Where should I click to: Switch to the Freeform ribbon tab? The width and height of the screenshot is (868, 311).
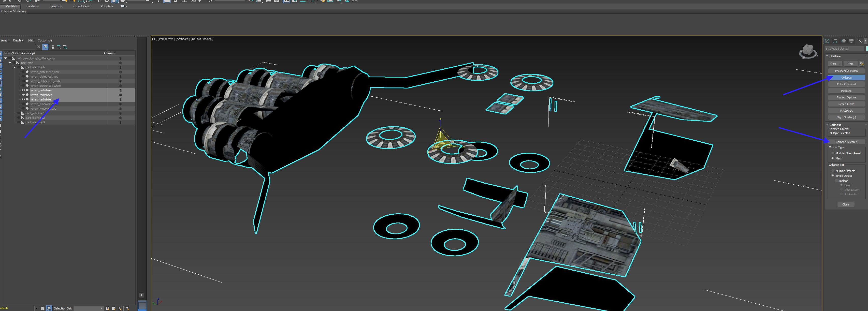coord(32,6)
